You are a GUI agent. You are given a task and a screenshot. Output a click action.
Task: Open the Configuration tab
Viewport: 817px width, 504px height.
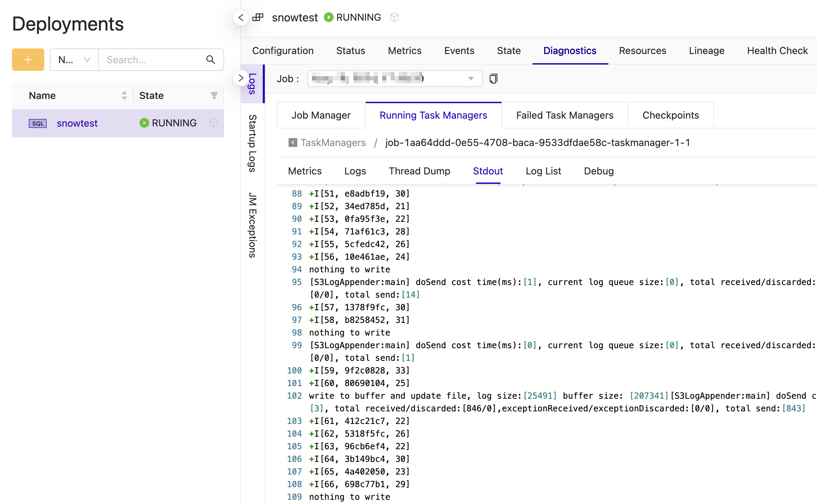283,51
